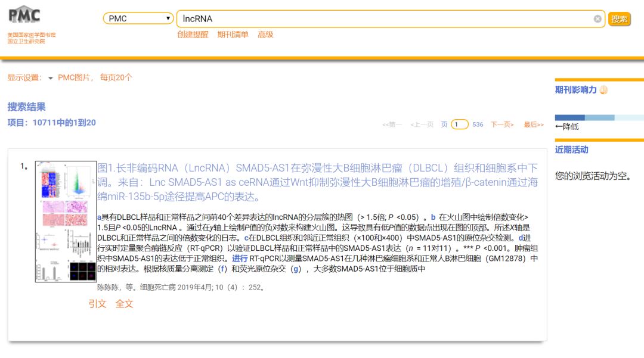Click the ←降低 label
Image resolution: width=644 pixels, height=358 pixels.
coord(567,127)
